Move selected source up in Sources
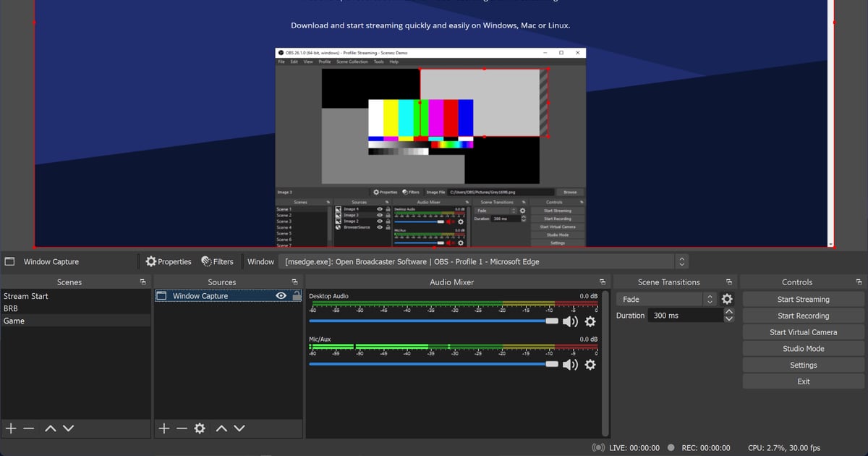Screen dimensions: 868x456 221,428
